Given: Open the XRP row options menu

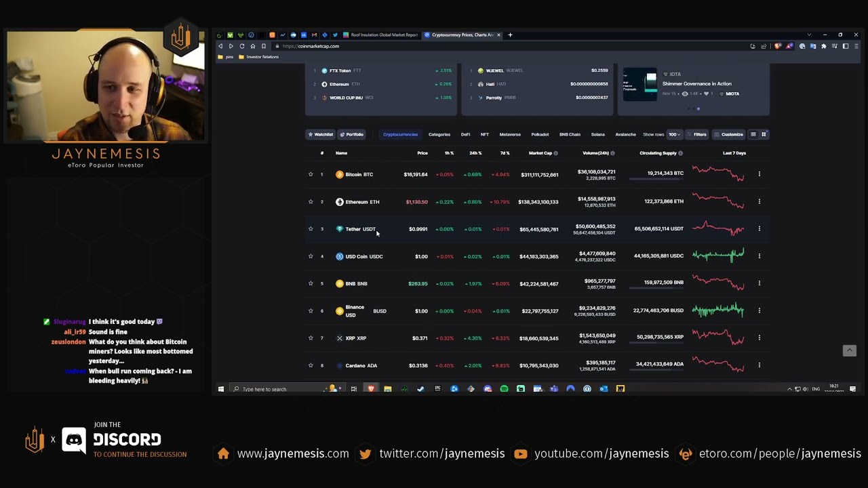Looking at the screenshot, I should click(x=759, y=338).
